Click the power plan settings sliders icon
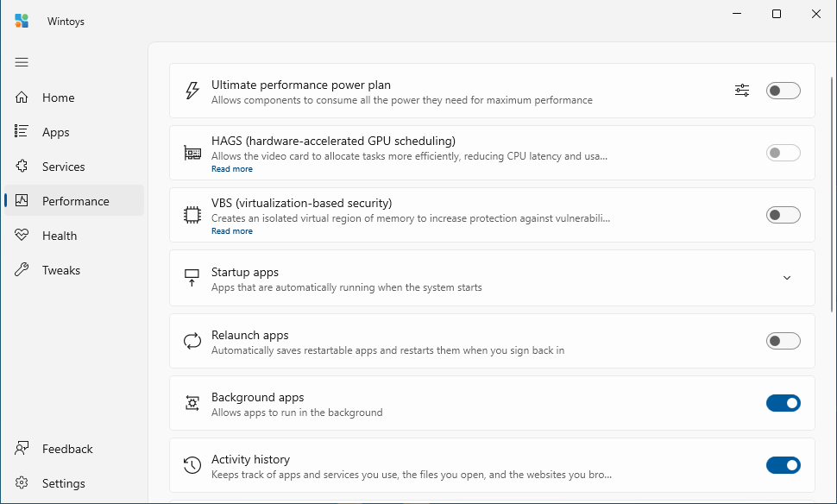The width and height of the screenshot is (837, 504). click(x=742, y=91)
